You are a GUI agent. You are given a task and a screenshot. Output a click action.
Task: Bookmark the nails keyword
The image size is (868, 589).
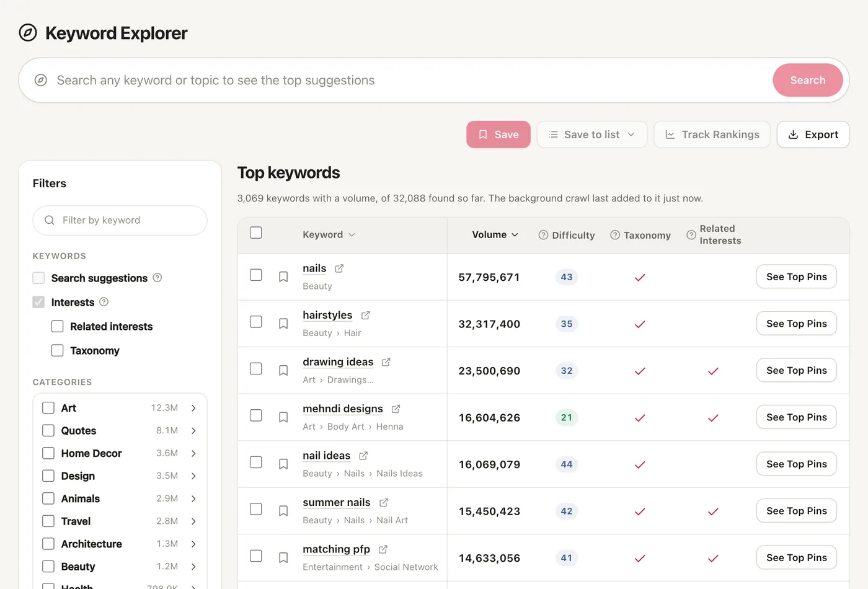click(x=283, y=277)
